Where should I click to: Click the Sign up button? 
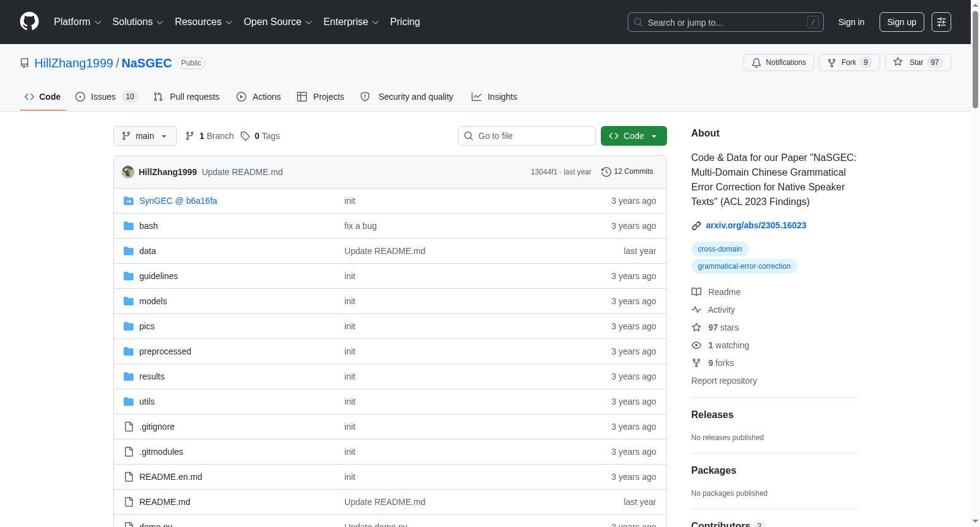pos(902,22)
